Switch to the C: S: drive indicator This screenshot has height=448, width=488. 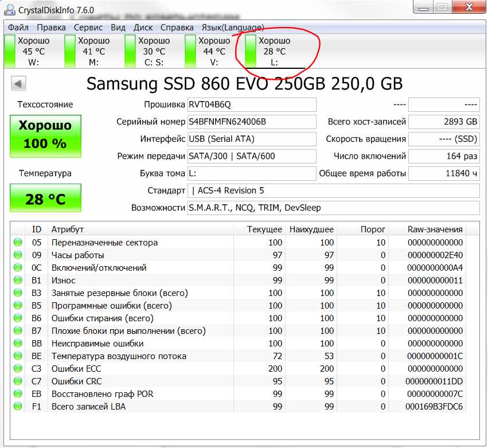click(x=148, y=52)
